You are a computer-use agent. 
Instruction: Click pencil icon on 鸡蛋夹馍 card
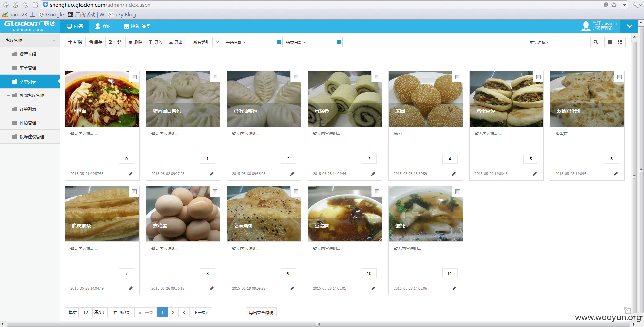click(x=535, y=174)
